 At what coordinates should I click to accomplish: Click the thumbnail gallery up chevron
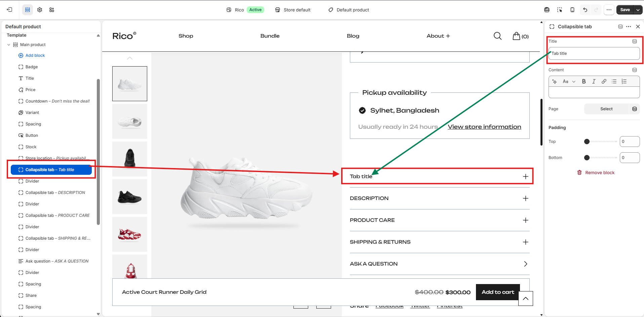click(130, 58)
